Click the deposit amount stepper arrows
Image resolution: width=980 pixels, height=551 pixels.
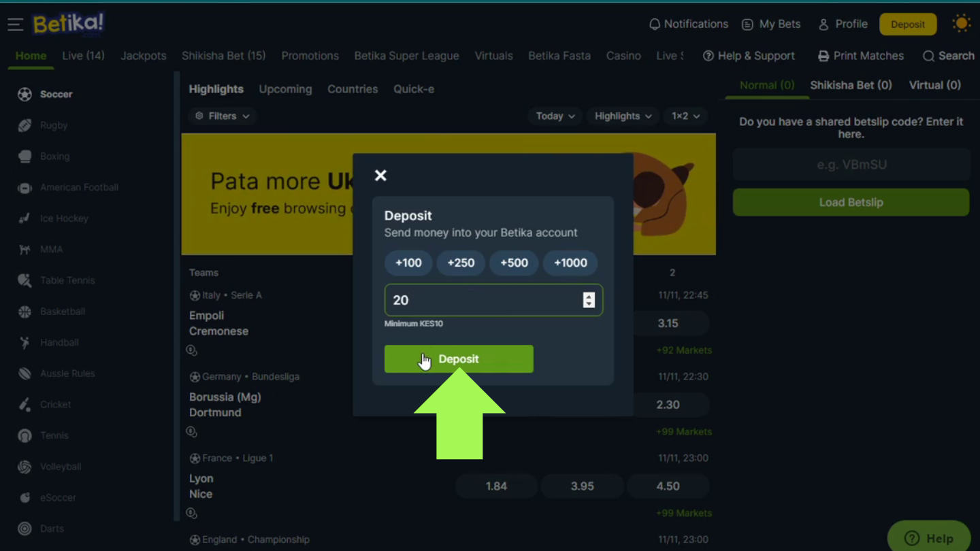(589, 300)
